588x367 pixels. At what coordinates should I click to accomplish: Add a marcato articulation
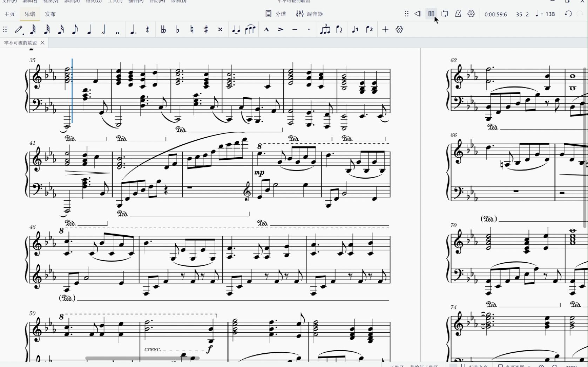click(x=266, y=29)
